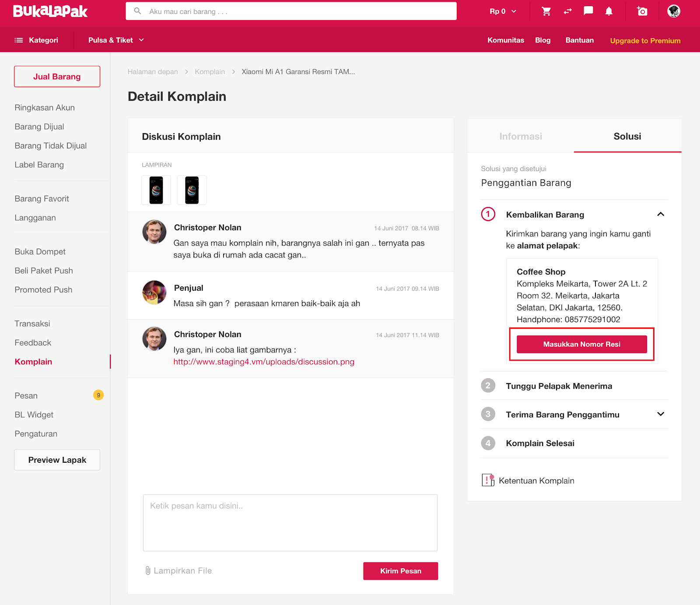Click the Kategori menu label

[43, 40]
